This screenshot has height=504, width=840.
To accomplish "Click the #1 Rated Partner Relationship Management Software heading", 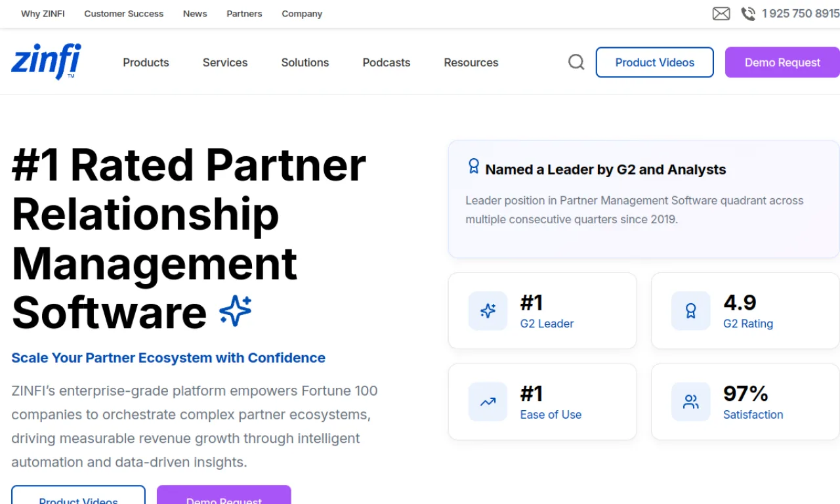I will pos(189,238).
